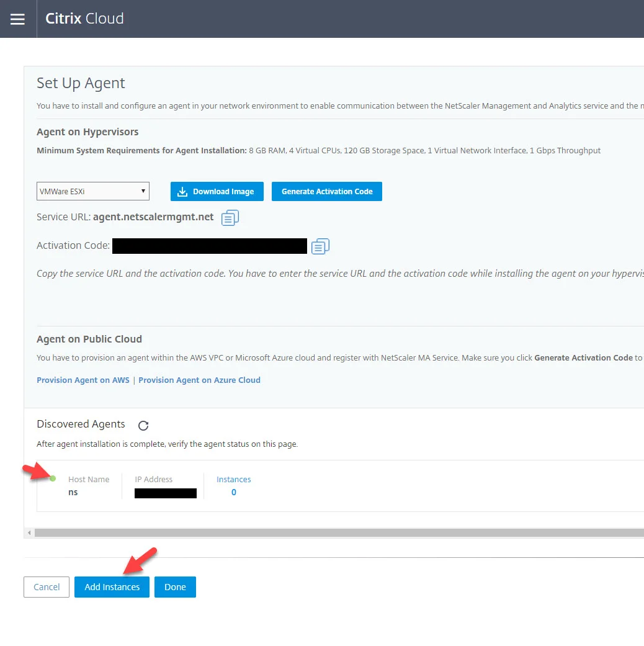Open the hamburger navigation menu
The width and height of the screenshot is (644, 646).
pyautogui.click(x=17, y=19)
